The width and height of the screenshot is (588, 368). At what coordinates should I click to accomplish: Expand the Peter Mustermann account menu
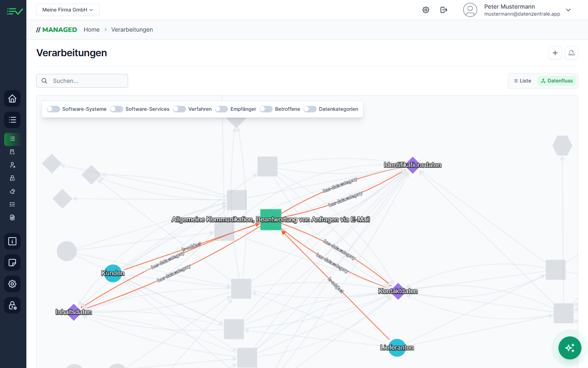[568, 9]
